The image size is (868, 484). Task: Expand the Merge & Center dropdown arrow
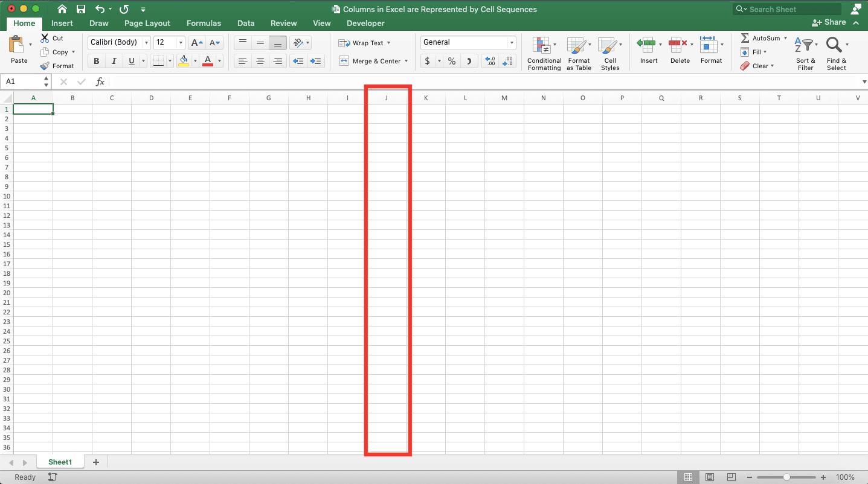coord(406,61)
